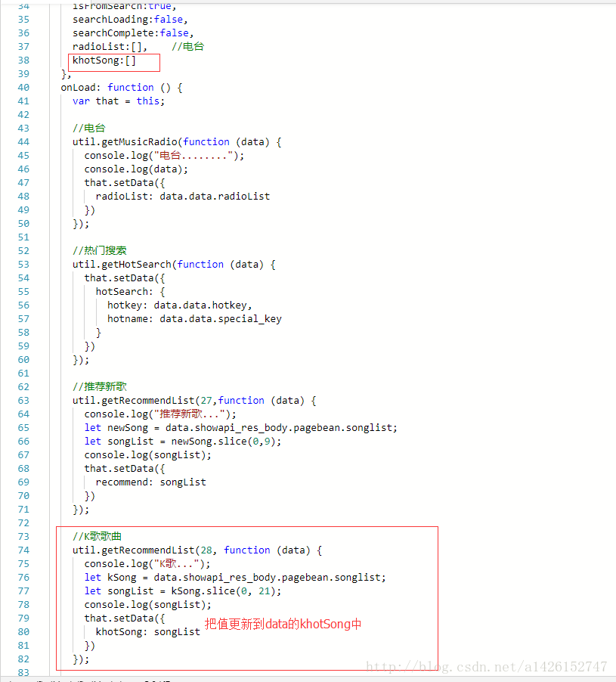The image size is (616, 682).
Task: Click 'util.getMusicRadio(function (data) {' line
Action: tap(177, 142)
